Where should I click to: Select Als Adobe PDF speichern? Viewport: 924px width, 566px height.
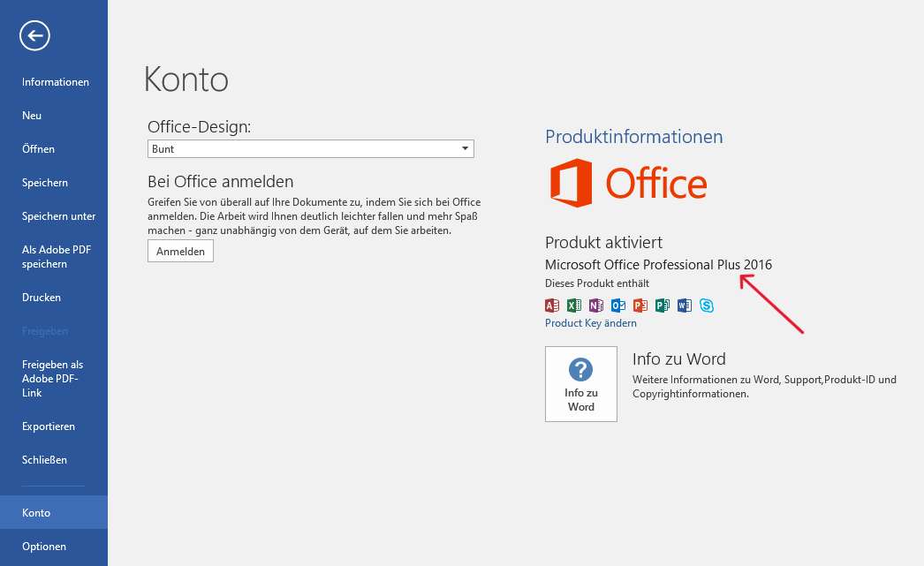57,257
